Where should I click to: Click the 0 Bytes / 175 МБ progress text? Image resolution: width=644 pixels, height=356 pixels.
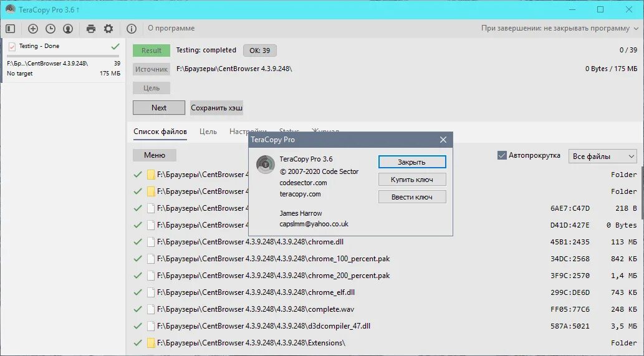coord(611,69)
